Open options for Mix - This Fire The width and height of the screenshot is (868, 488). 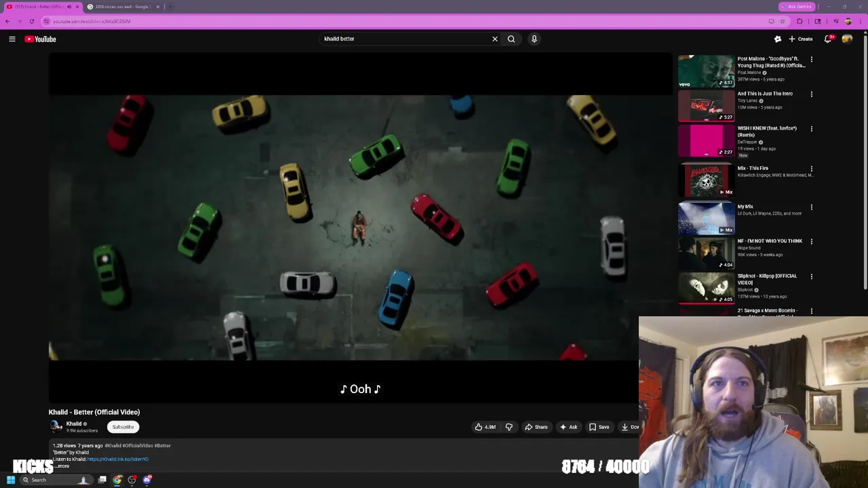pyautogui.click(x=812, y=169)
